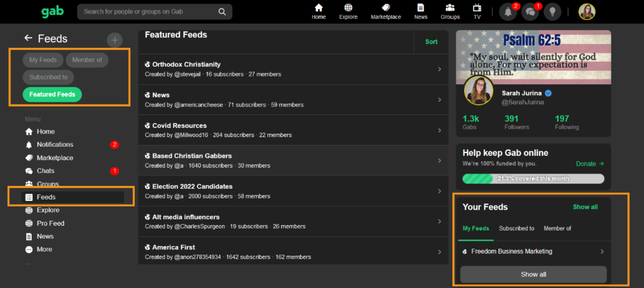Expand the Covid Resources feed chevron
644x288 pixels.
coord(440,131)
